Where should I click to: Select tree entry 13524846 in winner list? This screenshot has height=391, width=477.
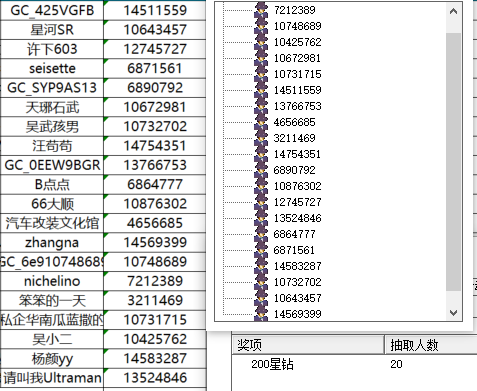(298, 218)
